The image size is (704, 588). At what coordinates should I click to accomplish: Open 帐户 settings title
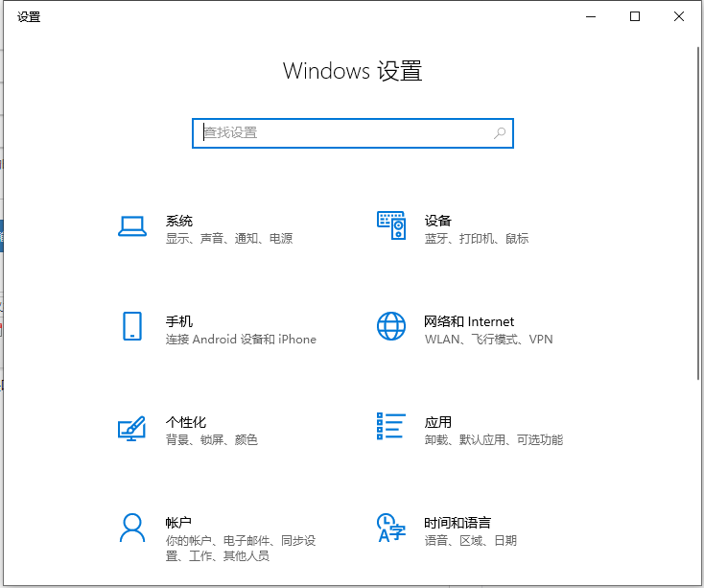pos(178,523)
